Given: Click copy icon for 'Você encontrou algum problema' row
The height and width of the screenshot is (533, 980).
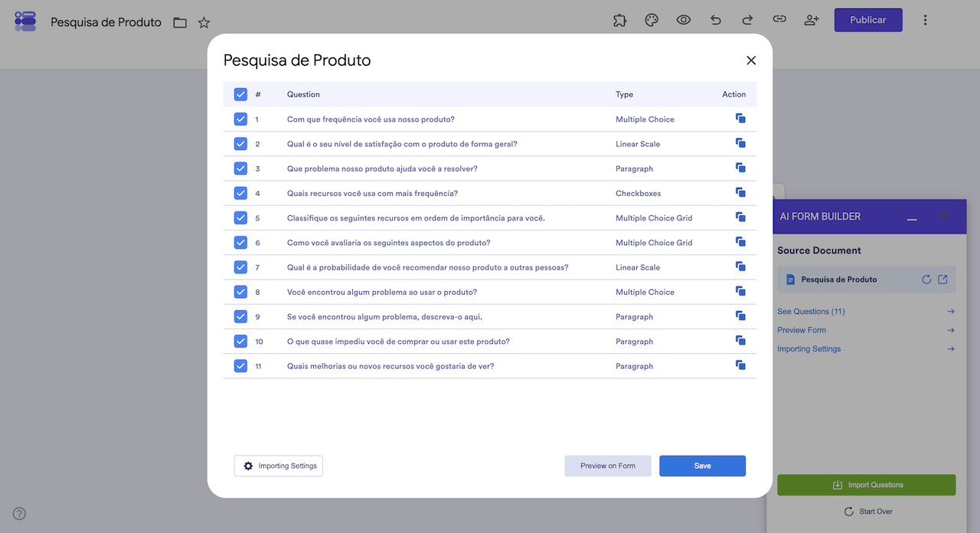Looking at the screenshot, I should click(740, 291).
